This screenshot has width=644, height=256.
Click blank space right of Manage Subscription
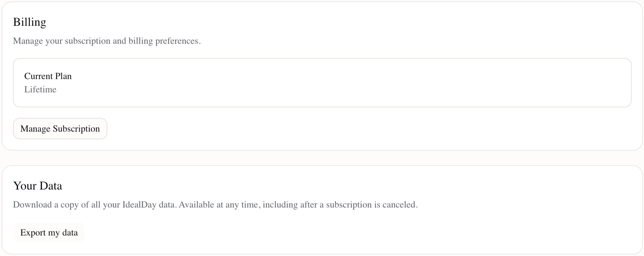(300, 129)
